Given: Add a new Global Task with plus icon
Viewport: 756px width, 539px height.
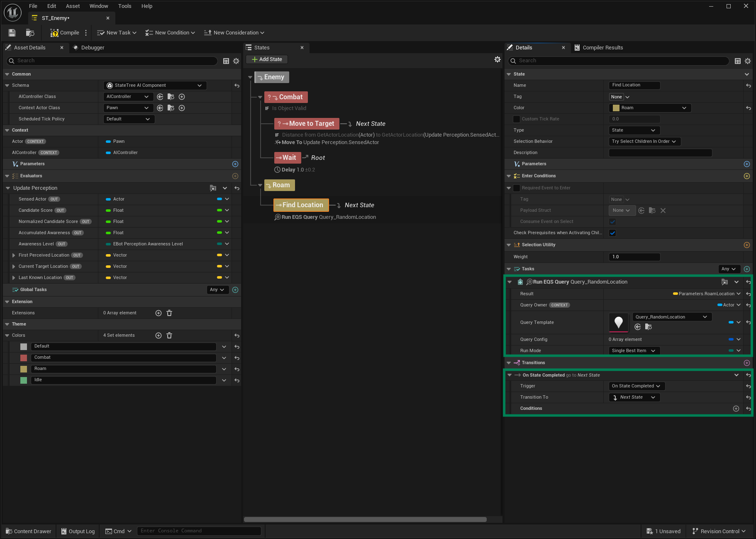Looking at the screenshot, I should pyautogui.click(x=235, y=290).
